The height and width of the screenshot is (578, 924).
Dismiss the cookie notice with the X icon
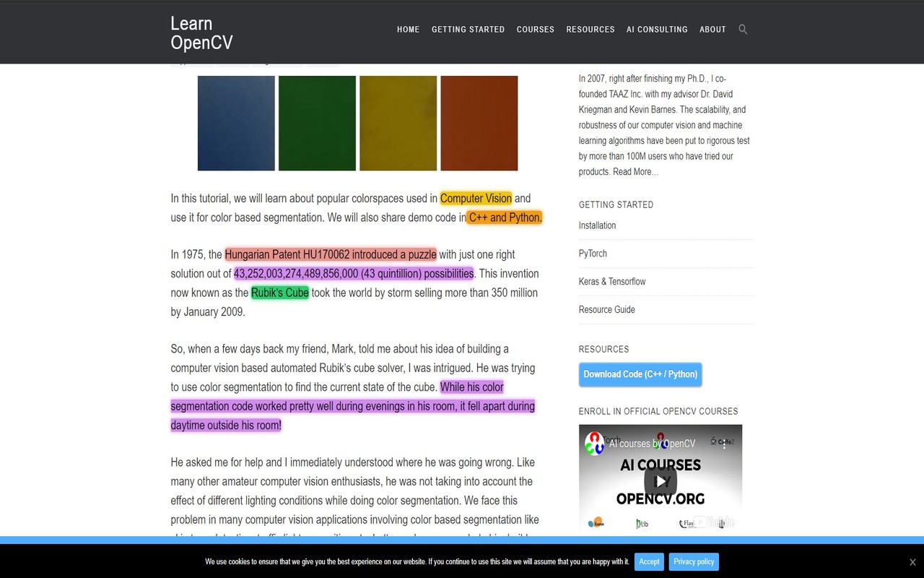(912, 562)
